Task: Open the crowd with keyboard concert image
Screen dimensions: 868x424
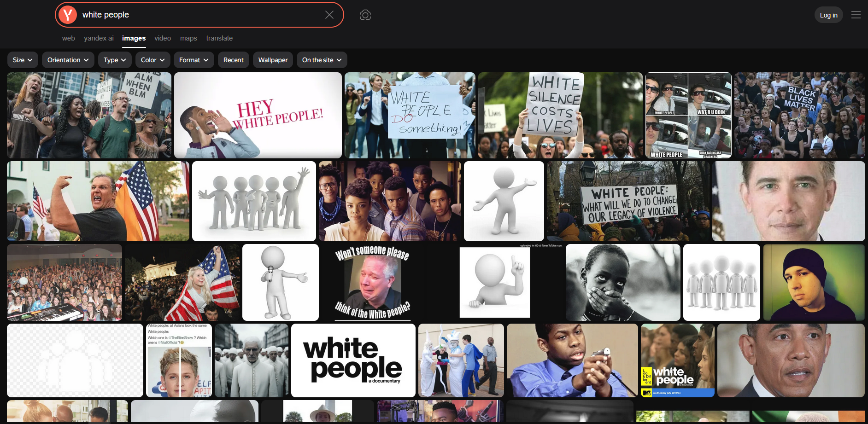Action: [65, 282]
